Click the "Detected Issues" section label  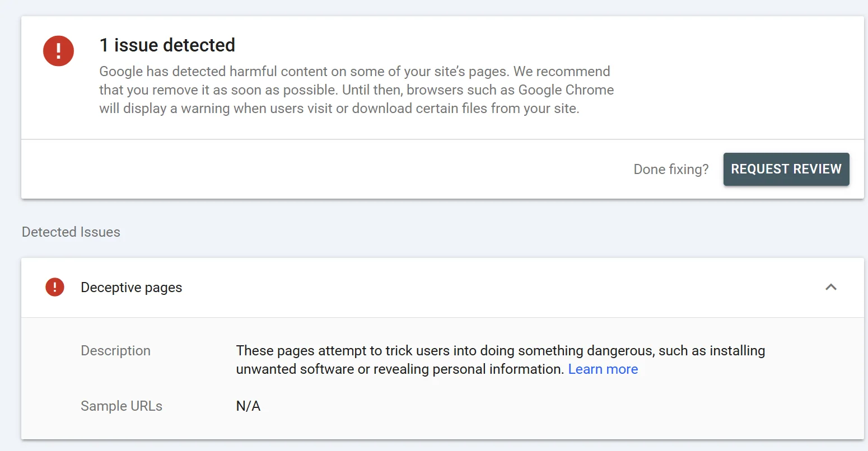pyautogui.click(x=71, y=232)
